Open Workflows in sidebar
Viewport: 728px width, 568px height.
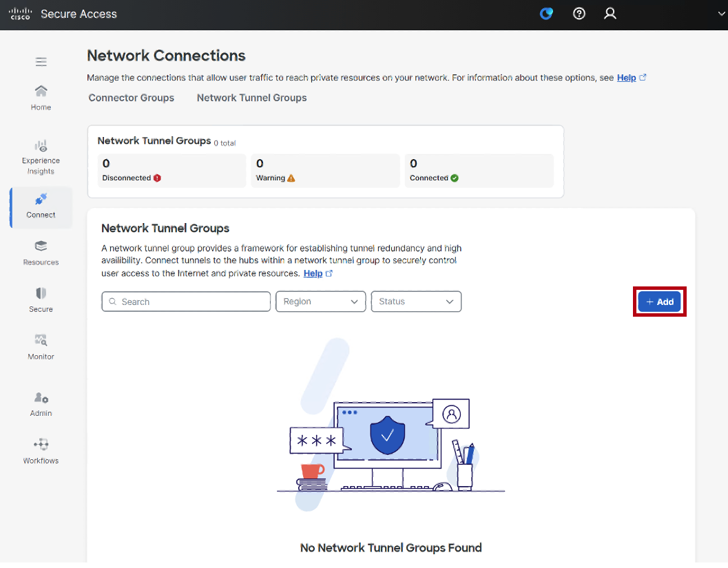tap(41, 451)
